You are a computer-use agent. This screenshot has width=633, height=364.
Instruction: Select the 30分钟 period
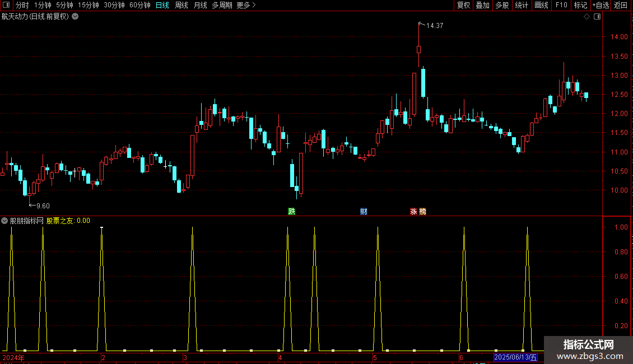[x=114, y=5]
